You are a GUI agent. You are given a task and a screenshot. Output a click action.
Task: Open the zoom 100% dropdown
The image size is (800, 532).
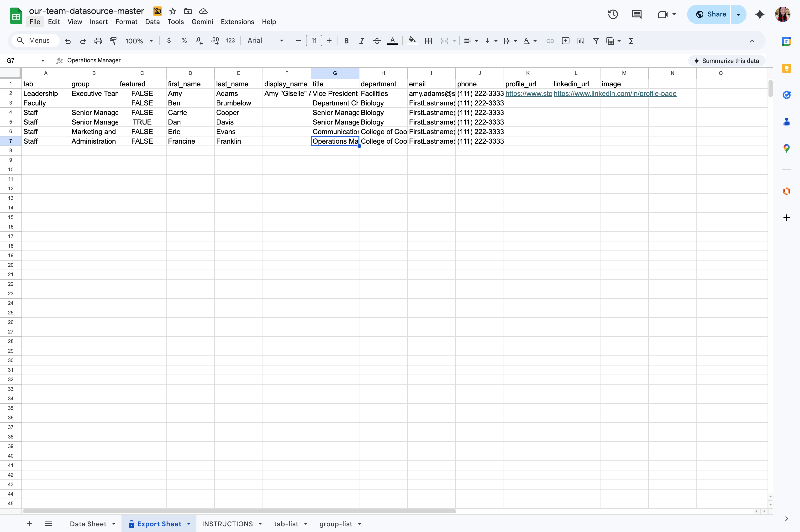click(140, 41)
